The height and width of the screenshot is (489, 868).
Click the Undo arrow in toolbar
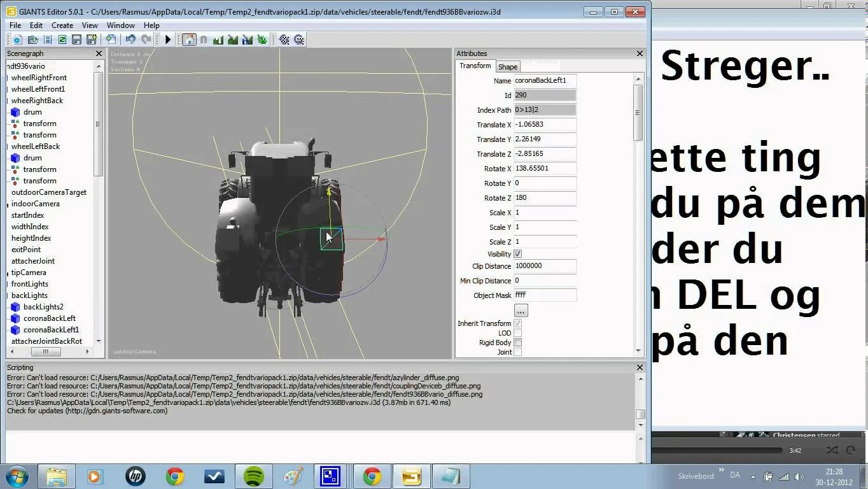point(130,39)
